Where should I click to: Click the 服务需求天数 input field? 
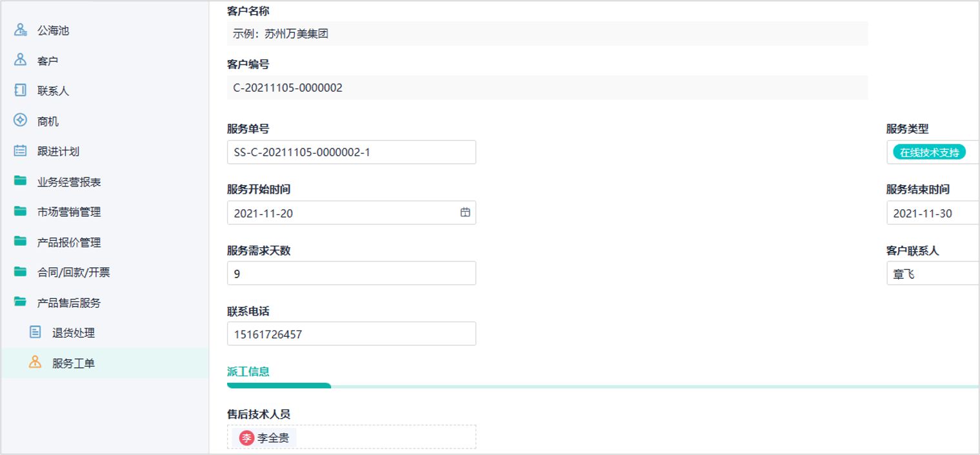click(x=352, y=273)
